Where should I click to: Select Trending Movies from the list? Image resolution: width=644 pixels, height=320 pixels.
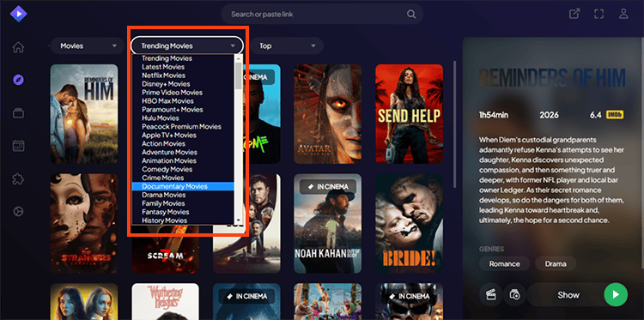183,58
